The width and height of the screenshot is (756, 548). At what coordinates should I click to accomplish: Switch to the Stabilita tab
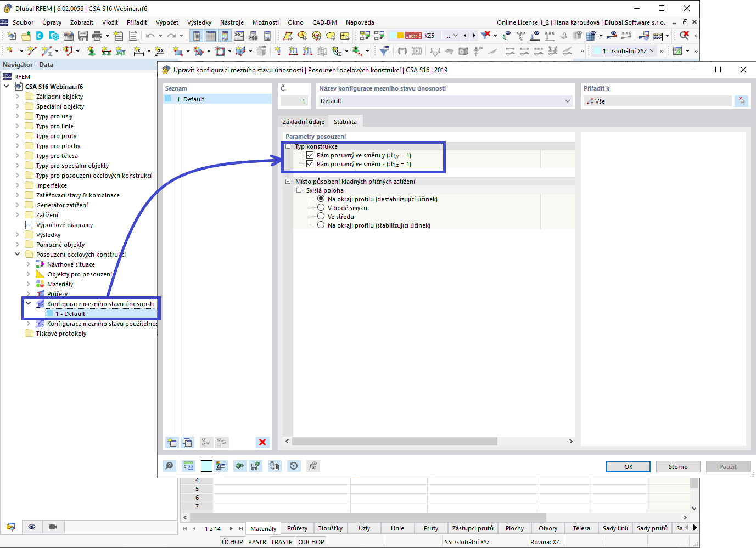tap(345, 122)
